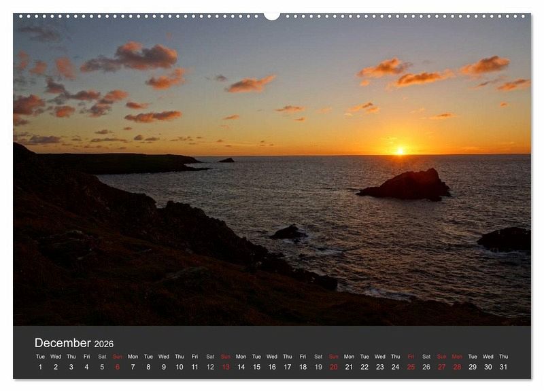Select date 24 in the calendar
The image size is (544, 392).
(x=396, y=367)
